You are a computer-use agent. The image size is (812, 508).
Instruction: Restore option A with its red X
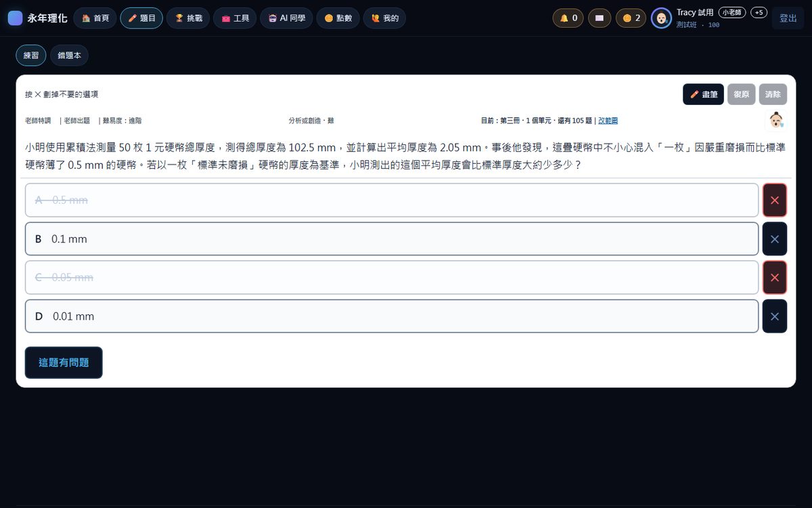click(775, 200)
